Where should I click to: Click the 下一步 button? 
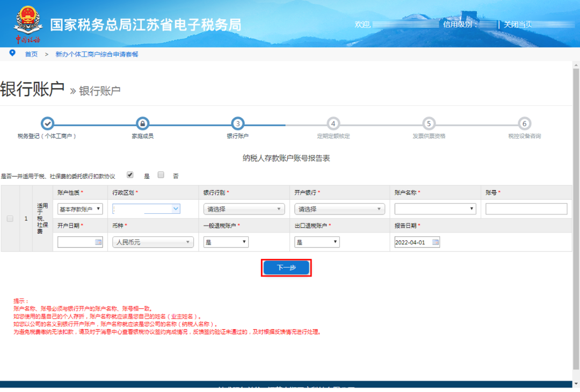click(286, 267)
